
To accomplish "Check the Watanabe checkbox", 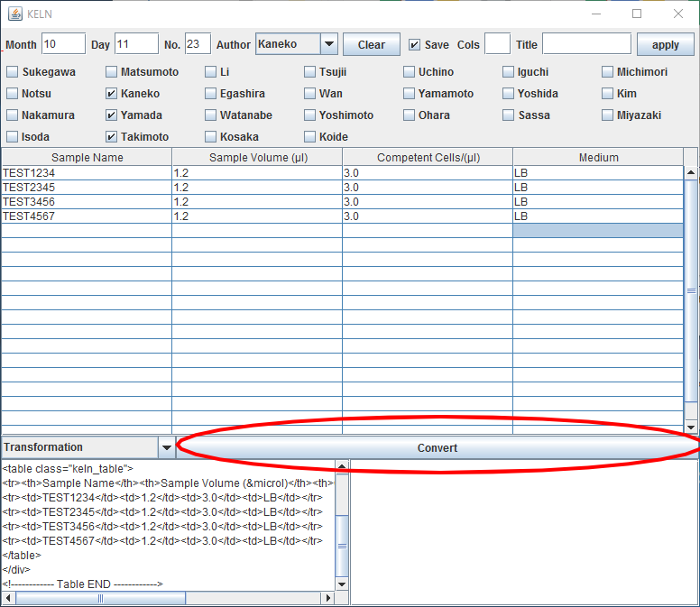I will [210, 115].
